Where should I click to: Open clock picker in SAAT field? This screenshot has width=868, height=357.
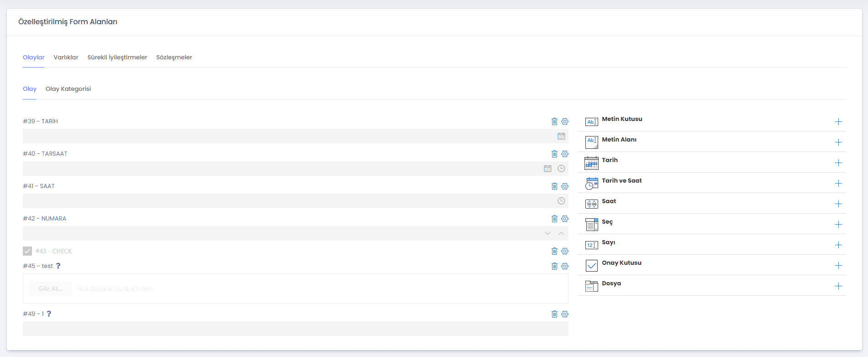coord(561,201)
